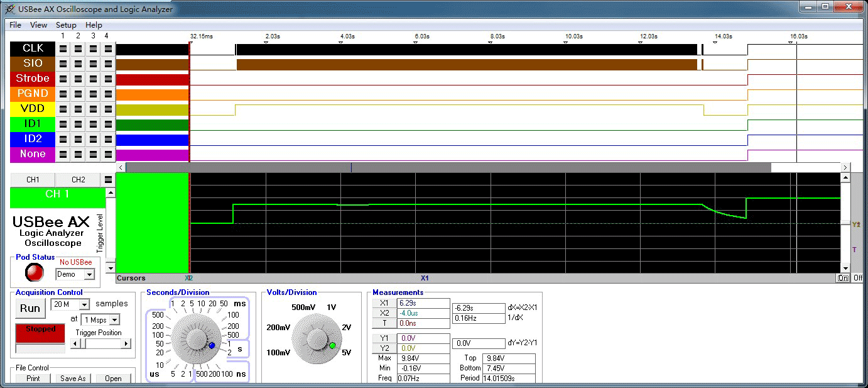Open the Pod Status Demo dropdown
The image size is (868, 388).
pos(89,275)
